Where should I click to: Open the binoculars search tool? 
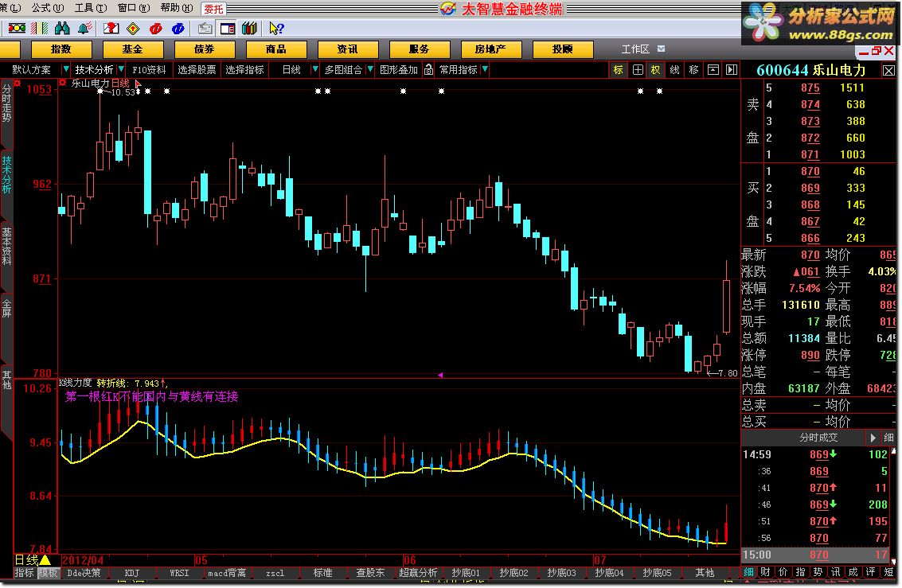tap(62, 28)
